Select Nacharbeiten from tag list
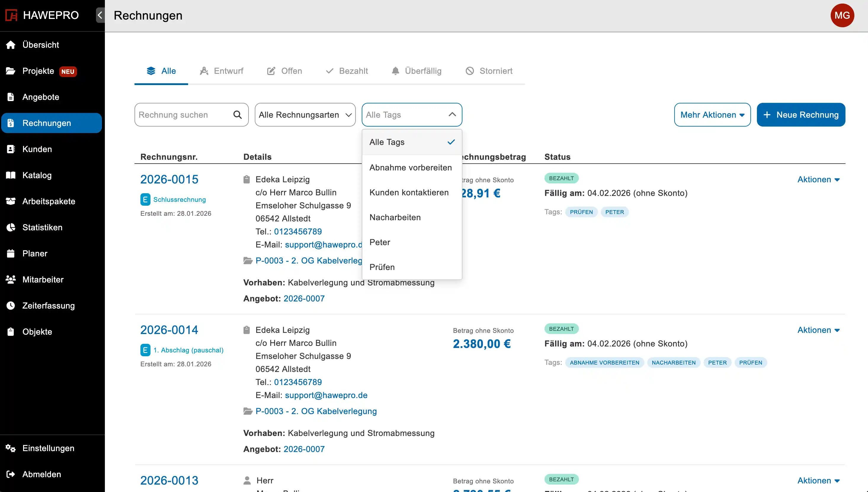This screenshot has width=868, height=492. (x=395, y=217)
